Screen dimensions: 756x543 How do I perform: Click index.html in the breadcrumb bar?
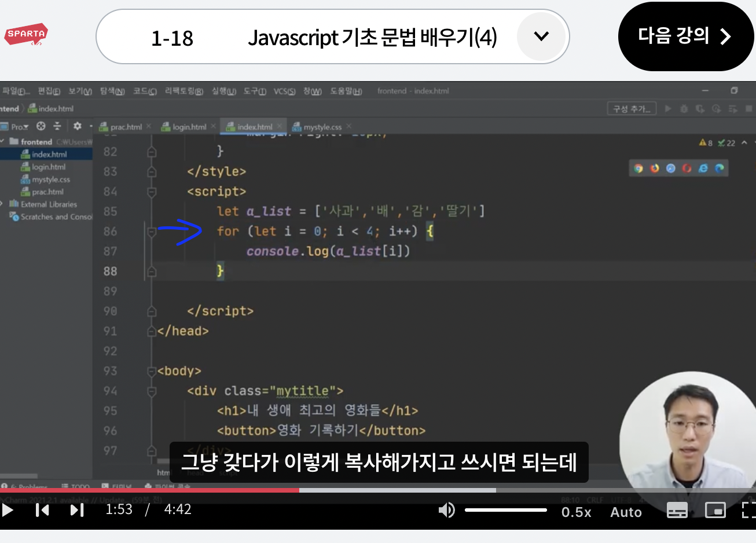[x=51, y=108]
